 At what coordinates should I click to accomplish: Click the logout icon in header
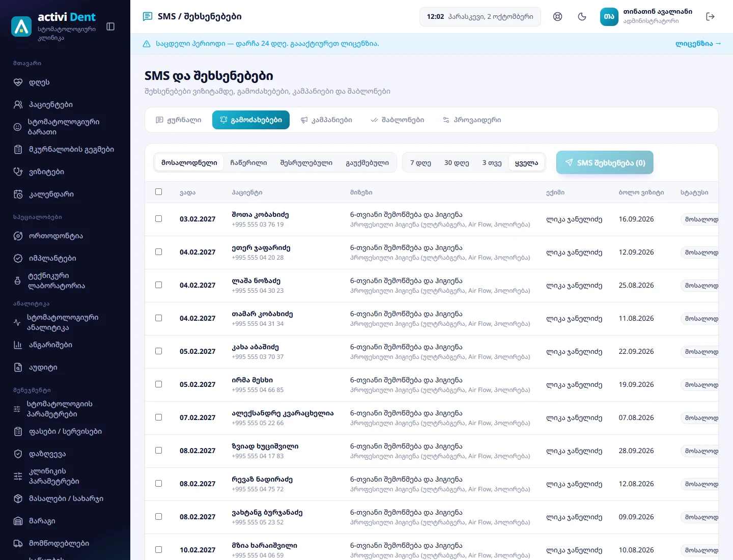pos(711,17)
